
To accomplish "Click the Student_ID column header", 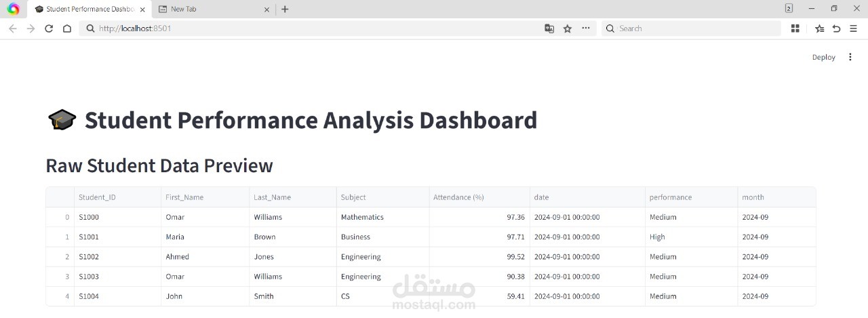I will [x=118, y=197].
